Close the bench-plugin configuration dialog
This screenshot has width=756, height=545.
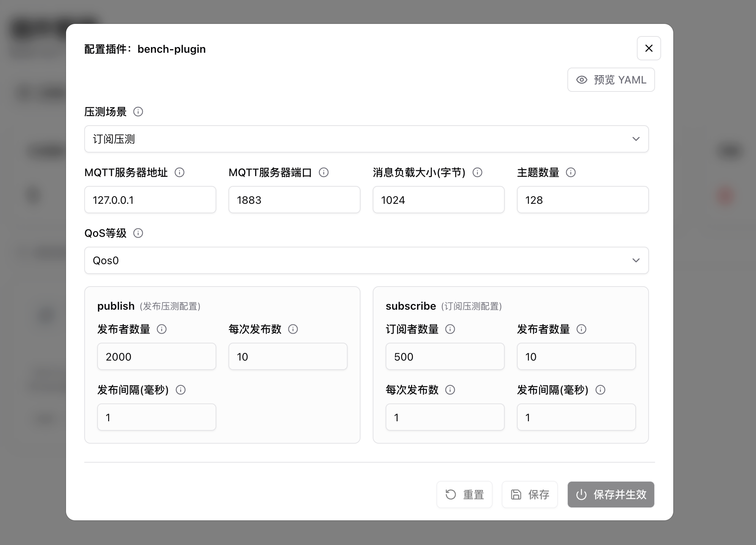click(649, 48)
